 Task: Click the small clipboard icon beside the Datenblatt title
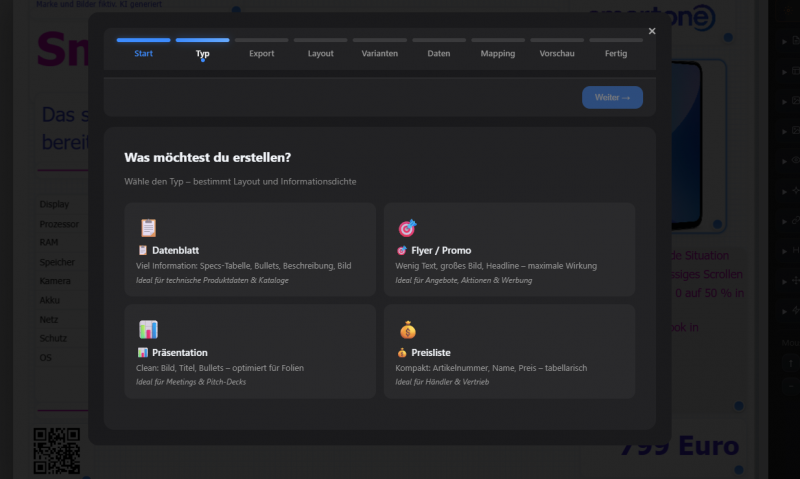pyautogui.click(x=143, y=250)
